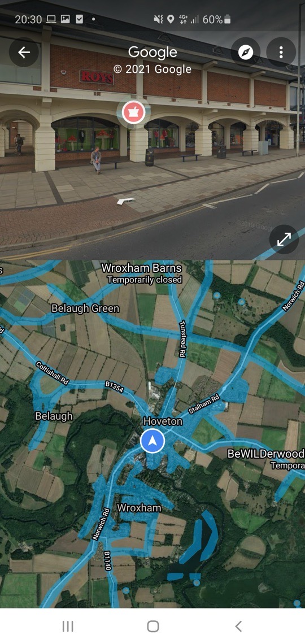
Task: Tap the back arrow in Street View
Action: (24, 52)
